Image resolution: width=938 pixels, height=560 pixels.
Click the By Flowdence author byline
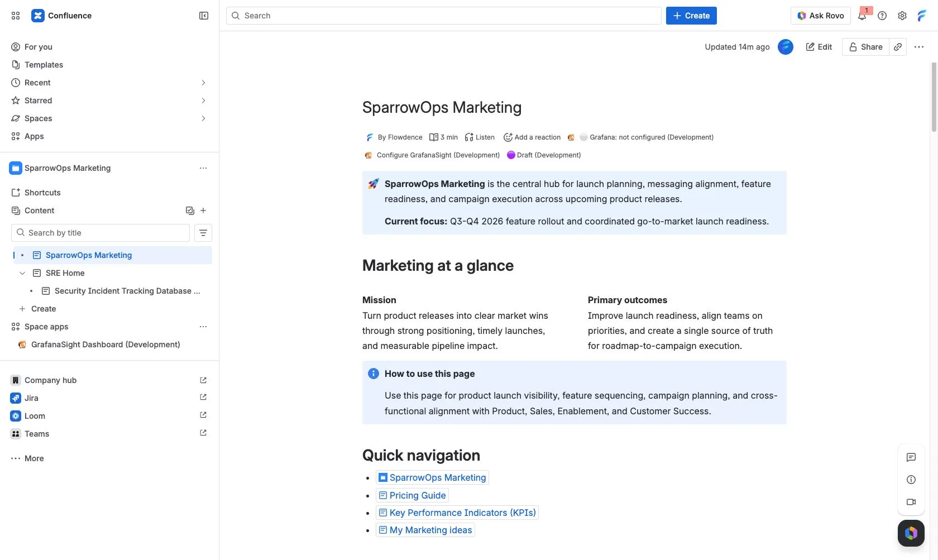tap(394, 137)
